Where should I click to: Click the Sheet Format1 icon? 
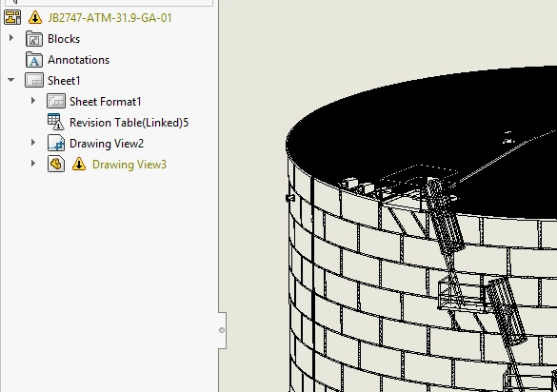(x=56, y=101)
